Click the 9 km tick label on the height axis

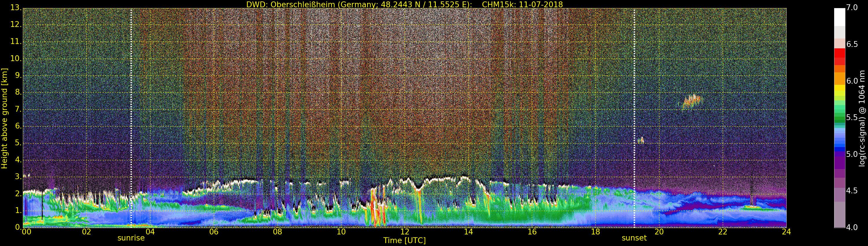pos(18,75)
